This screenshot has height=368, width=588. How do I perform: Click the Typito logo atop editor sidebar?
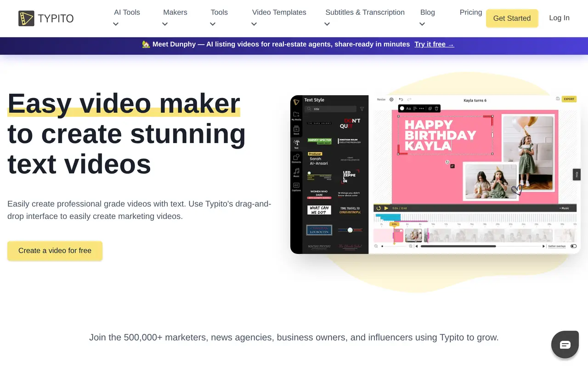296,102
